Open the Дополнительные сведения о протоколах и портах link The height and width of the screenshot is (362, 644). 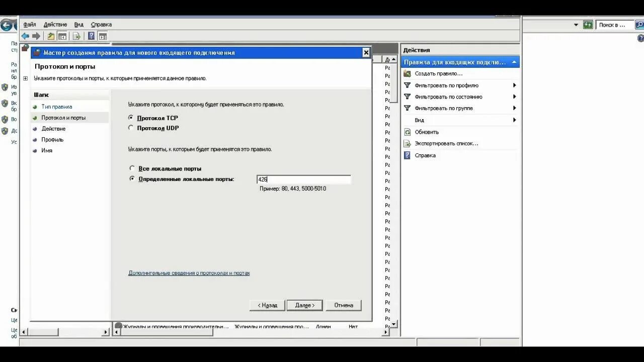tap(189, 273)
